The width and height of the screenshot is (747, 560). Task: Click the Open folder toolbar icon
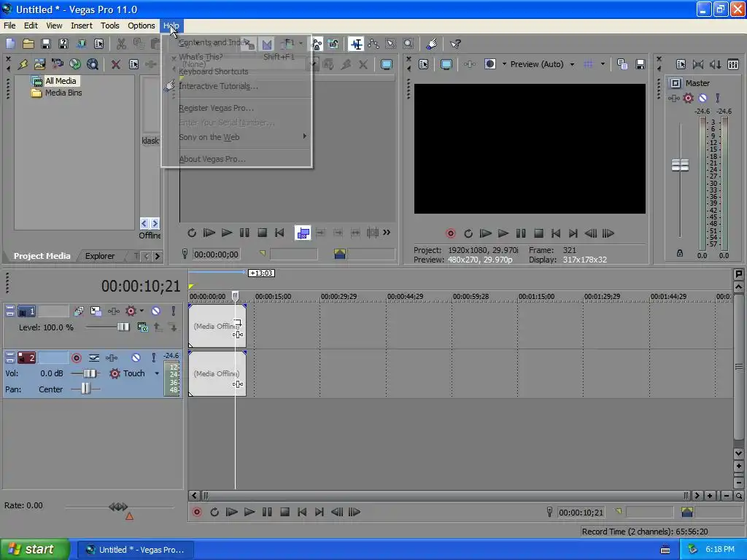click(x=28, y=44)
